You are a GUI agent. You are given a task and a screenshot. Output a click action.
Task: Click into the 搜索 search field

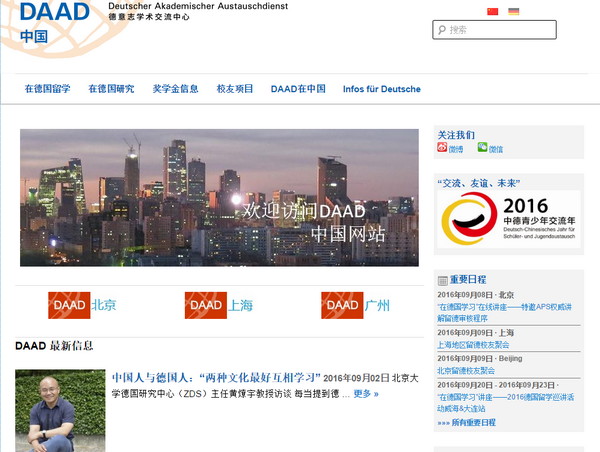[494, 30]
